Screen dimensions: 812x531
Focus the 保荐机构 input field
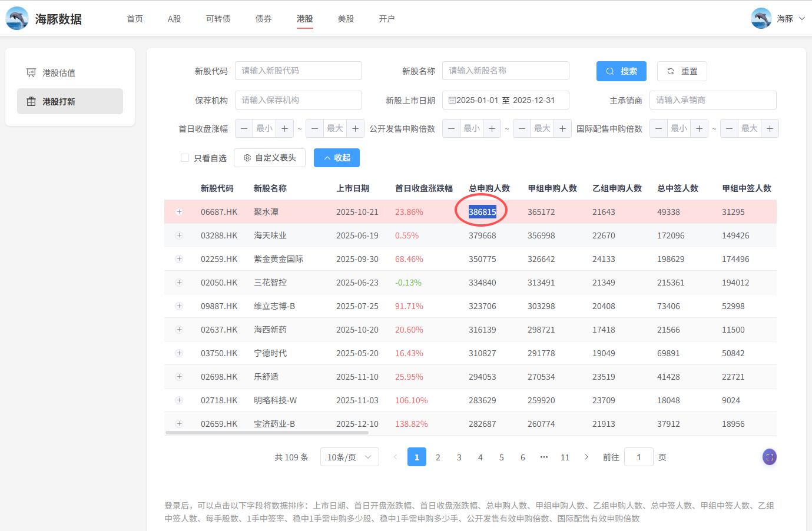pos(299,100)
